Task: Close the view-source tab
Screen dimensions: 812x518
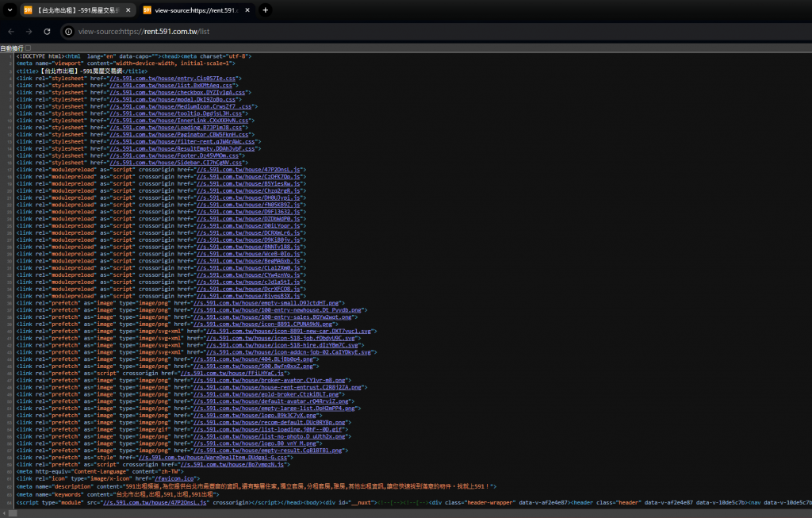Action: (247, 10)
